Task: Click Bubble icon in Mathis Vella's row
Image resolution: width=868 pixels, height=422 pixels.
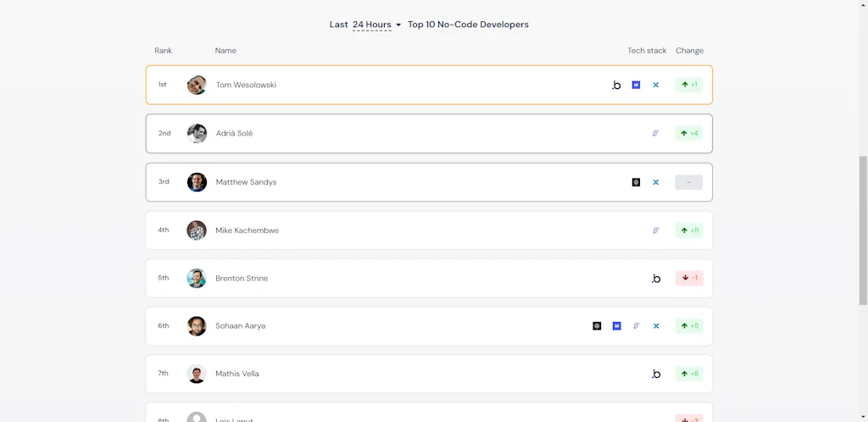Action: point(656,375)
